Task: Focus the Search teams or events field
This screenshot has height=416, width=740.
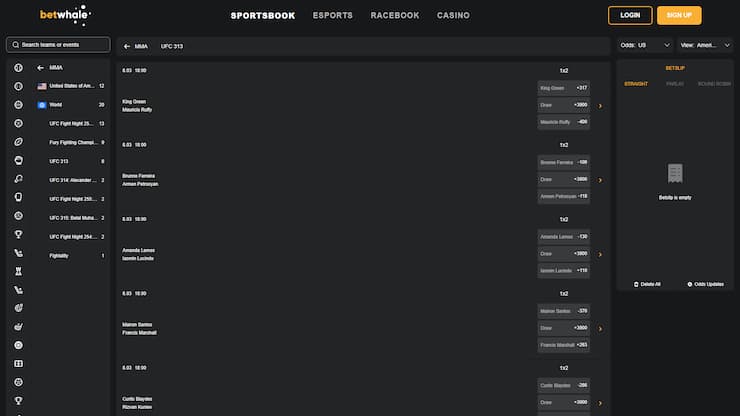Action: tap(59, 45)
